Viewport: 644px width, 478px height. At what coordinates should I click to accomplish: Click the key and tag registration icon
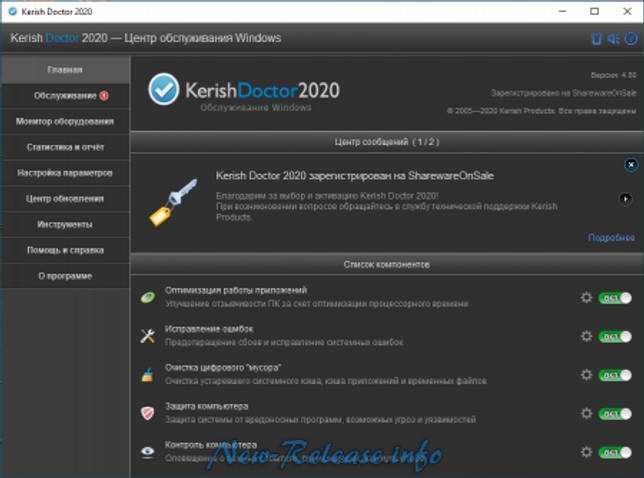(x=173, y=202)
